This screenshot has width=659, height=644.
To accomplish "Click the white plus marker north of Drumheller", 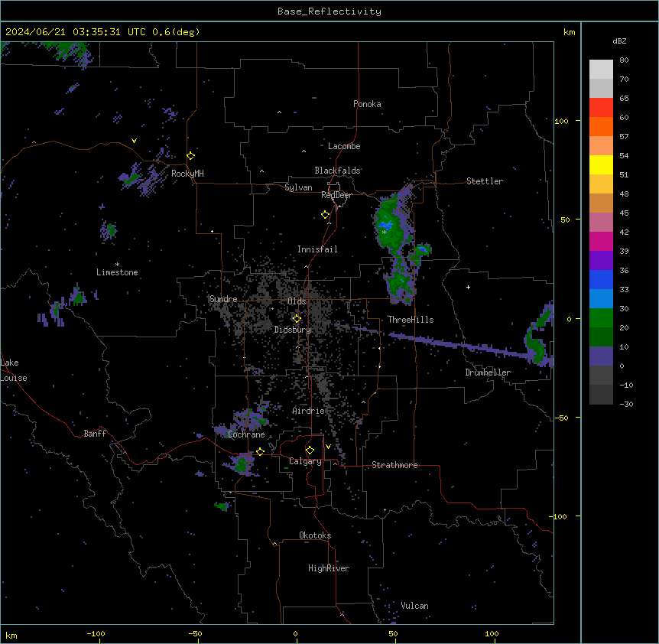I will tap(468, 287).
